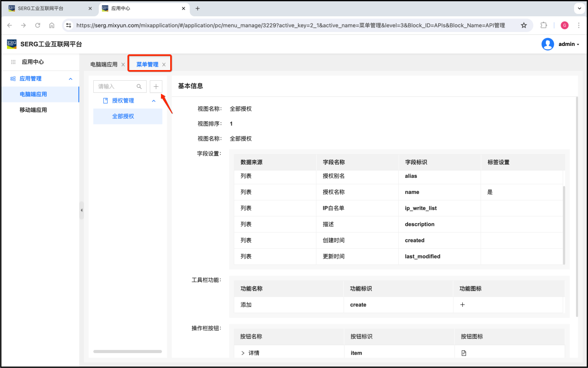Click the admin user avatar icon
The height and width of the screenshot is (368, 588).
pyautogui.click(x=548, y=44)
